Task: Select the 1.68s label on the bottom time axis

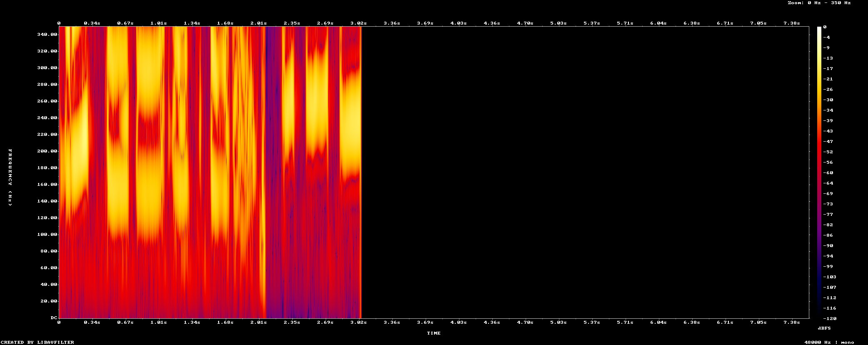Action: click(x=225, y=322)
